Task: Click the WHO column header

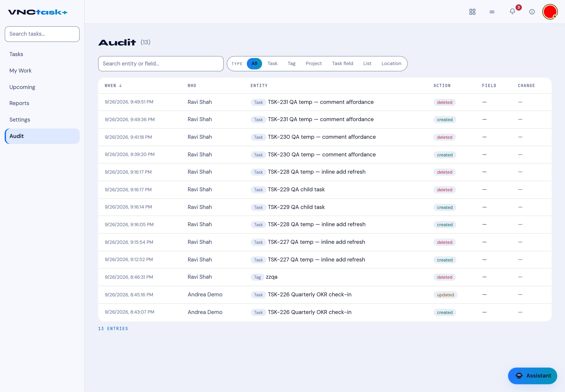Action: point(192,85)
